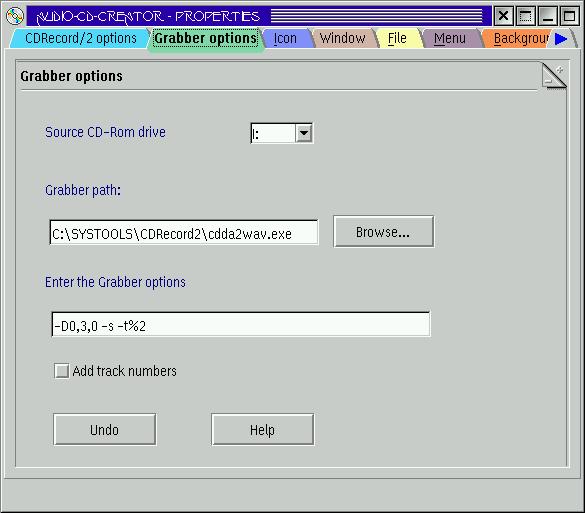Image resolution: width=585 pixels, height=513 pixels.
Task: Click the Help button
Action: tap(263, 429)
